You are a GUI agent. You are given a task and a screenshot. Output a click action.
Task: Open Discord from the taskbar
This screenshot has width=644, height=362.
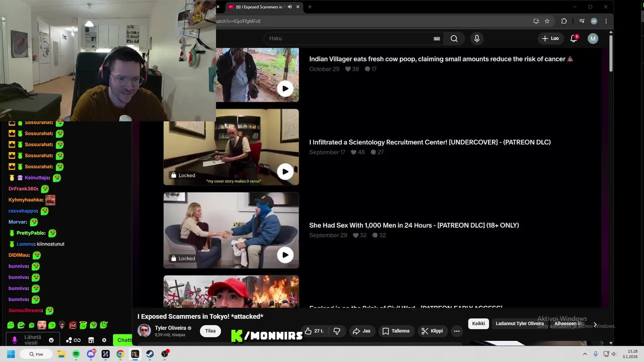(x=91, y=354)
